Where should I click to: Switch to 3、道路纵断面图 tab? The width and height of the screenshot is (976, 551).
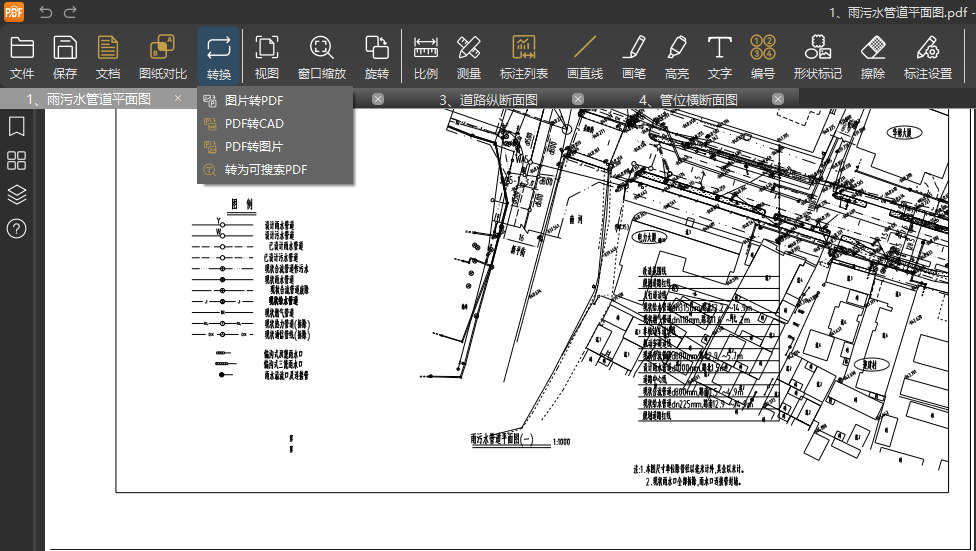489,99
